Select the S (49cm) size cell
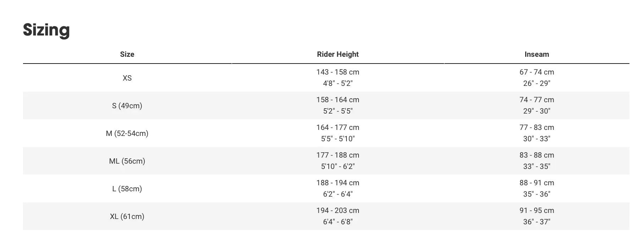644x252 pixels. [127, 106]
